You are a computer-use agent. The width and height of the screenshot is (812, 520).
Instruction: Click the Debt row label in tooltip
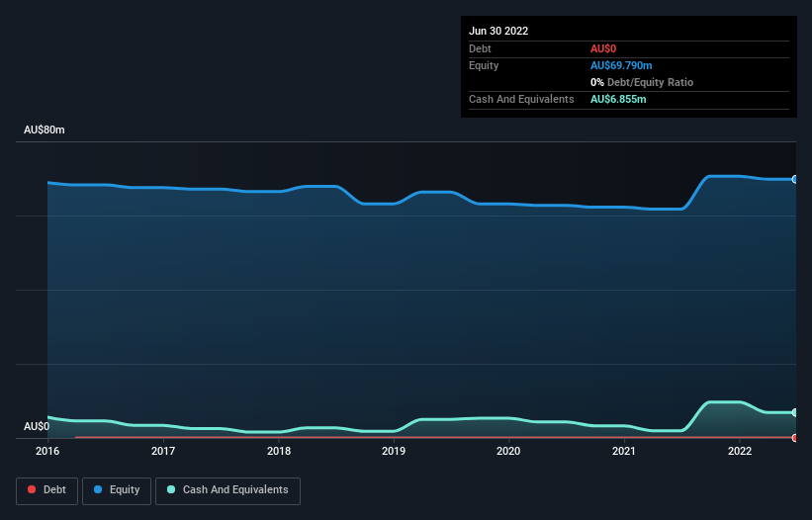pos(480,48)
